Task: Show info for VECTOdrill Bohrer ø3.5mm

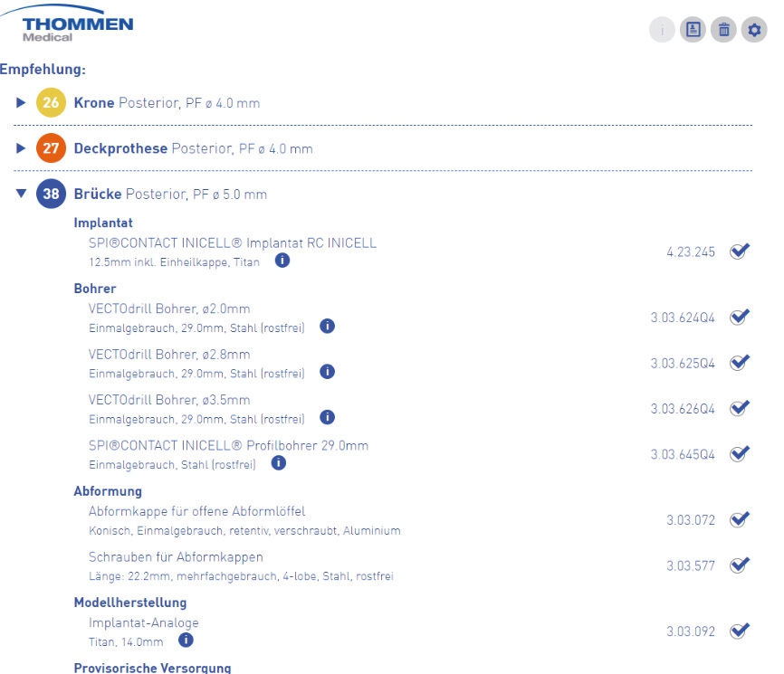Action: click(327, 417)
